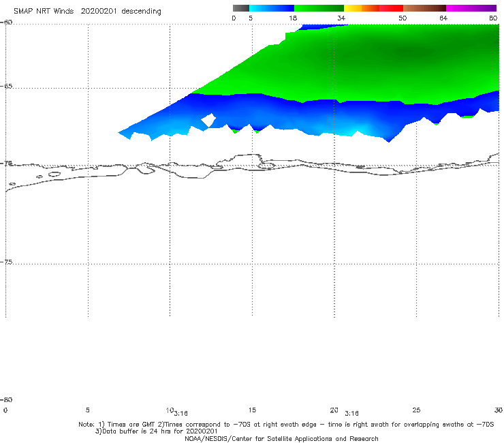Click the colorbar tick label '18'
This screenshot has width=504, height=443.
tap(293, 18)
